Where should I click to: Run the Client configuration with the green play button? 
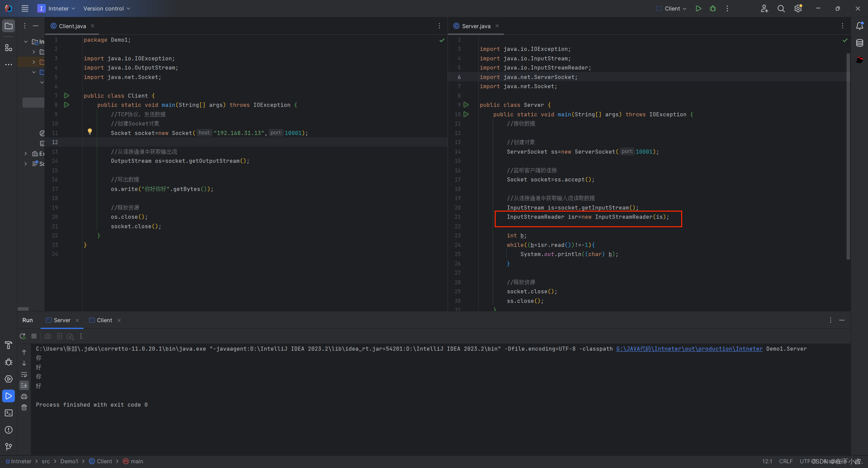click(x=698, y=8)
